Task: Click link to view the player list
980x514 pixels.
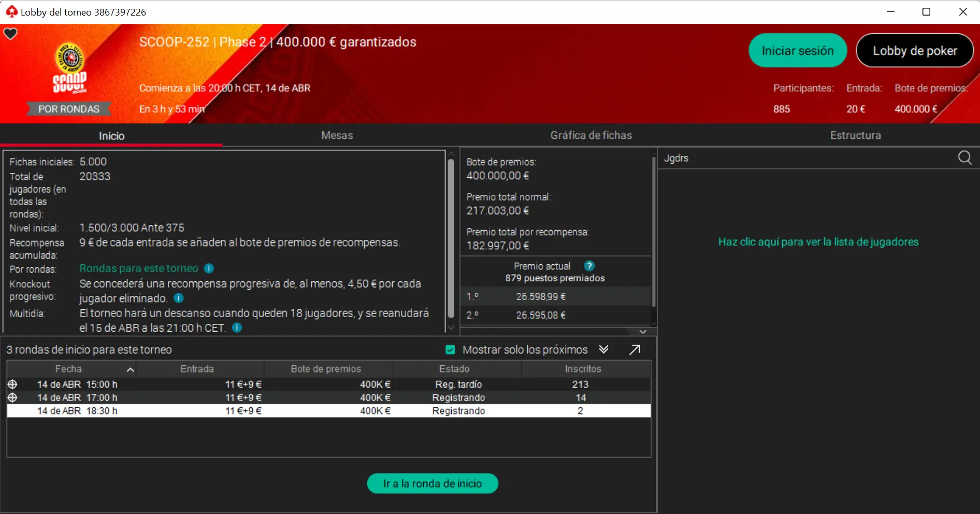Action: click(818, 242)
